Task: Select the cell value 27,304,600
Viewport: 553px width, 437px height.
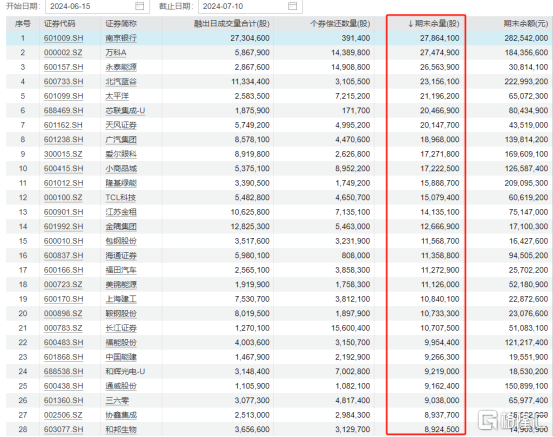Action: tap(250, 38)
